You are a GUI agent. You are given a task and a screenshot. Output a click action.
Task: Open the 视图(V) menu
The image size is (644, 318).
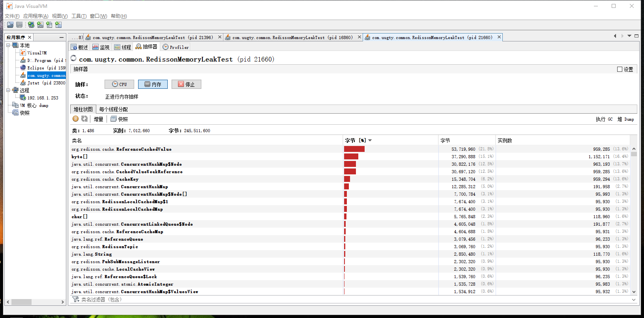pos(60,16)
